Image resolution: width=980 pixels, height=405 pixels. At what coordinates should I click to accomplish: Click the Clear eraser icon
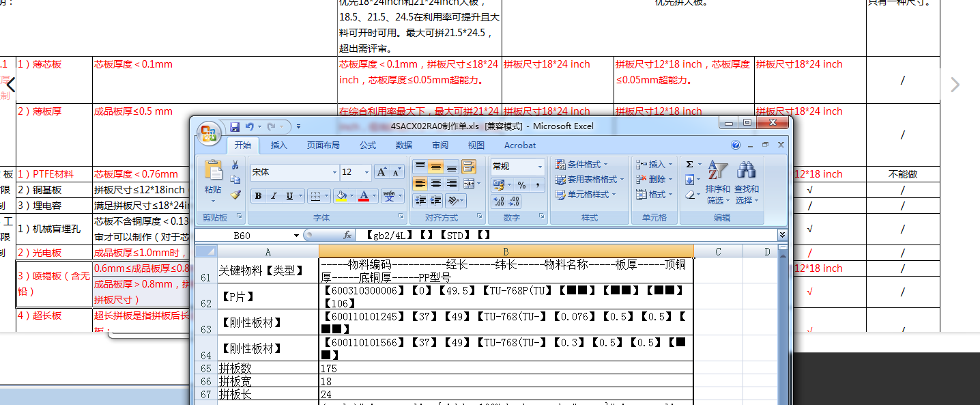point(689,195)
